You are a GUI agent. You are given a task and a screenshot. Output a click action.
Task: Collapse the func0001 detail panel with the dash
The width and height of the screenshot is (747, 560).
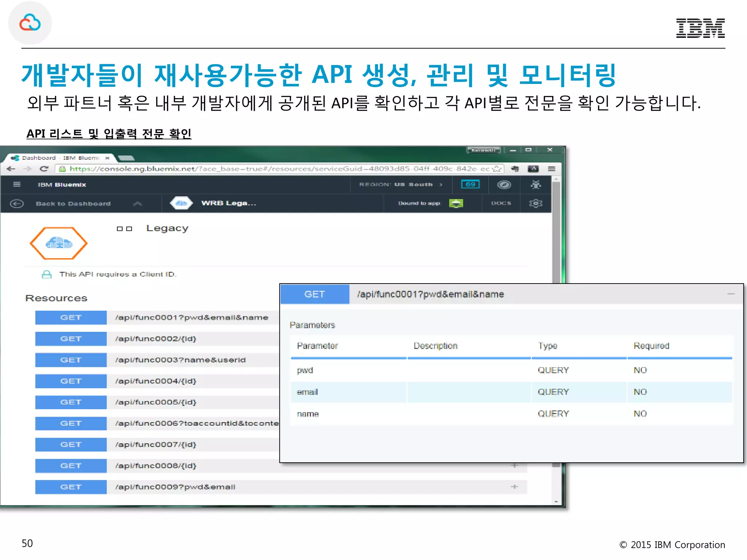click(x=731, y=294)
